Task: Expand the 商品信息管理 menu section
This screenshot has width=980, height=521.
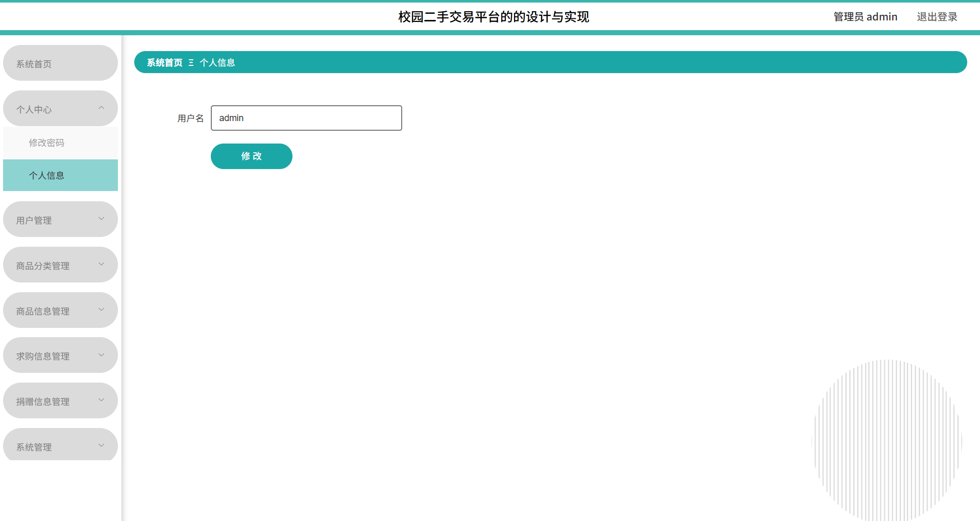Action: point(60,310)
